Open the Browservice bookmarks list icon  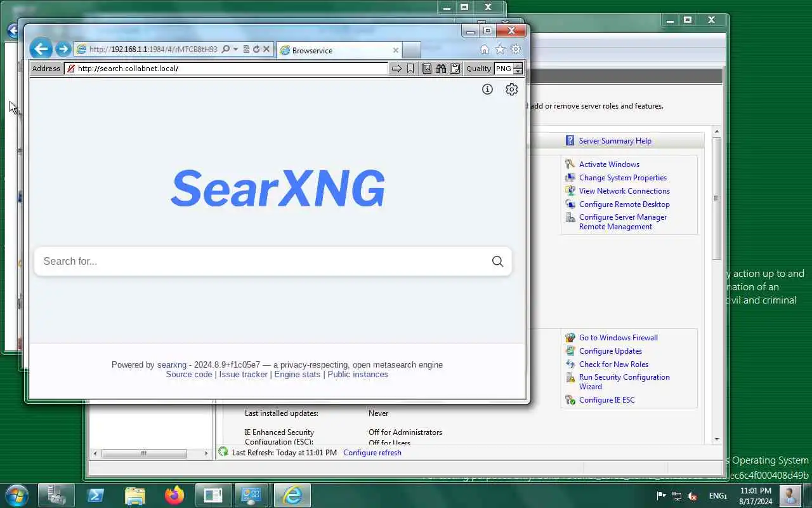click(x=427, y=69)
